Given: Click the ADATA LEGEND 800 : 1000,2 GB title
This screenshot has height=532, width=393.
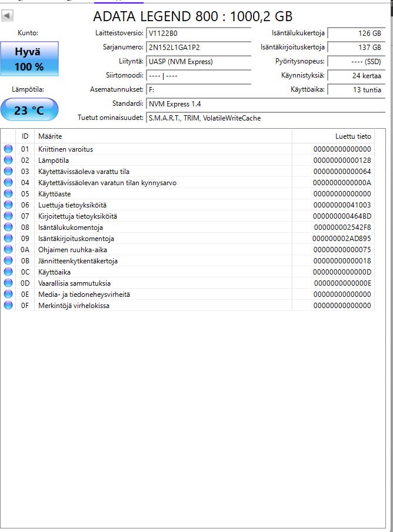Looking at the screenshot, I should (x=192, y=16).
